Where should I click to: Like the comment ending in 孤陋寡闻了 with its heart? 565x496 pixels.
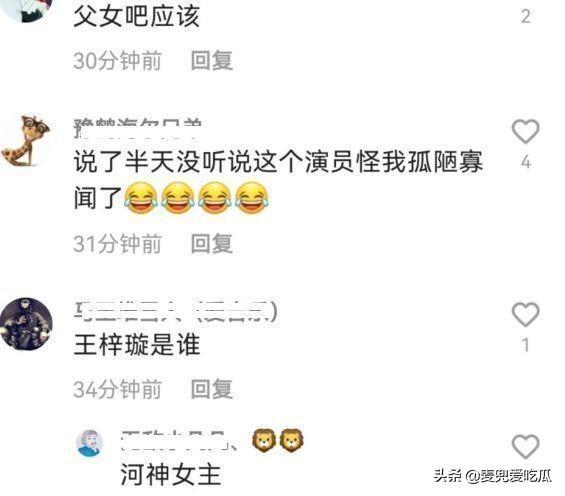(525, 131)
